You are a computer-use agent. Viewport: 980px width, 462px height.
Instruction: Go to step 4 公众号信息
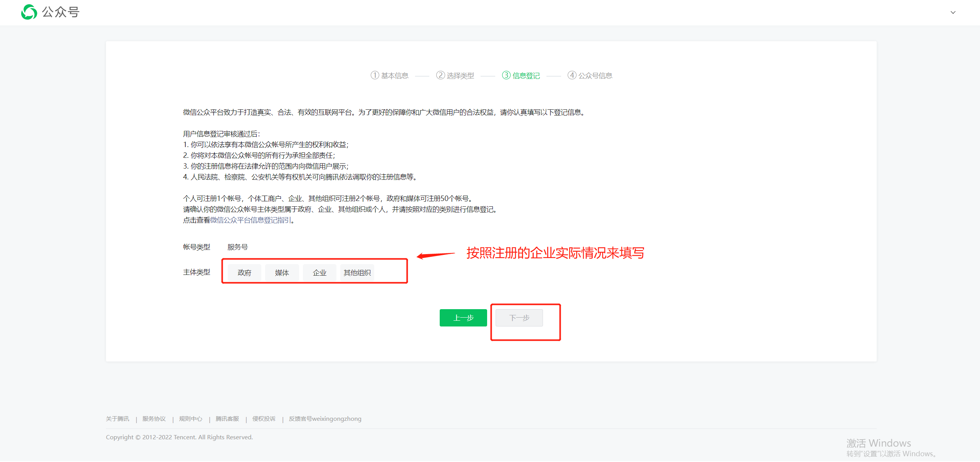click(590, 75)
